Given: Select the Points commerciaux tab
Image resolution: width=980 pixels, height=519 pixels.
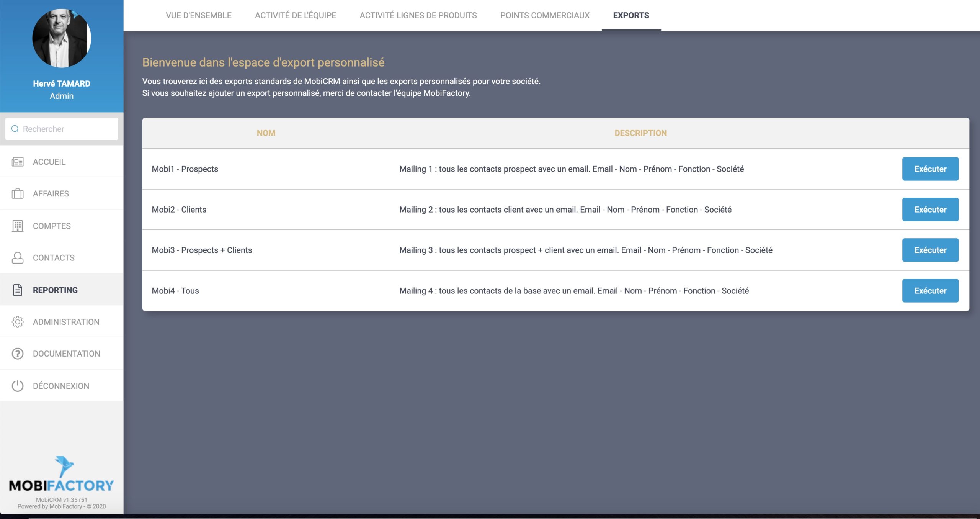Looking at the screenshot, I should pyautogui.click(x=545, y=15).
